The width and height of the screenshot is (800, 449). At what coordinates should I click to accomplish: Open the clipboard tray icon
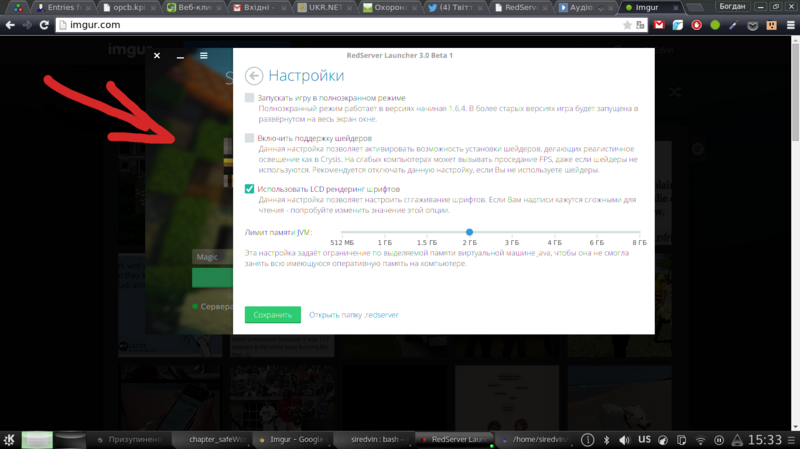682,440
